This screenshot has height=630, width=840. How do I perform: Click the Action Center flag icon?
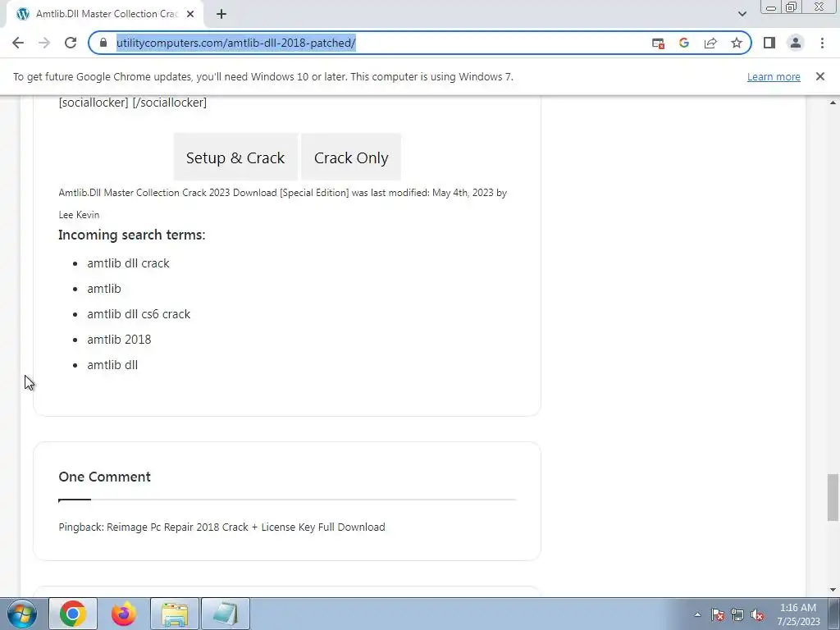click(x=717, y=614)
